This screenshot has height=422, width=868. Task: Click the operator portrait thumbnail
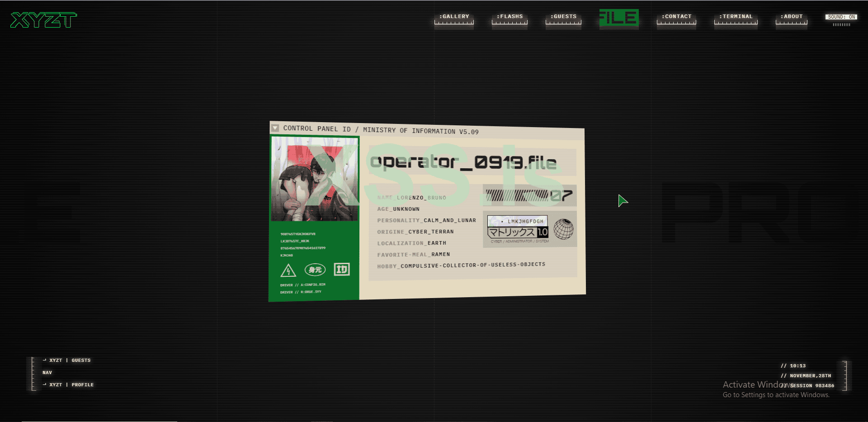point(315,179)
